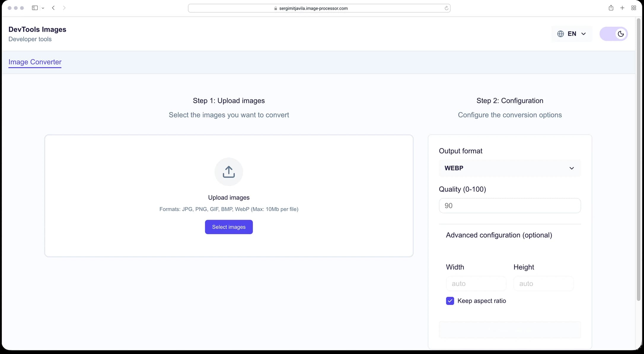Expand the sidebar options chevron
The image size is (644, 354).
(43, 8)
